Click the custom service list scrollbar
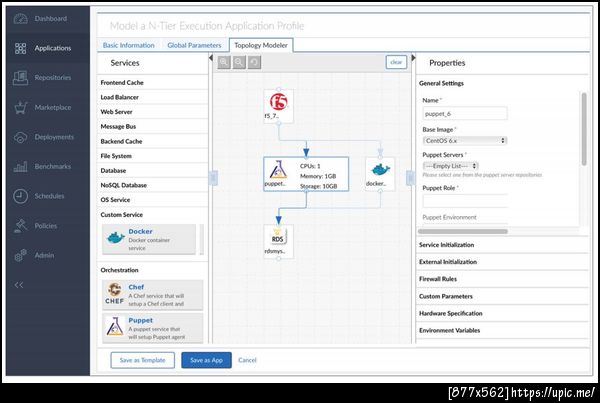600x403 pixels. pos(202,240)
